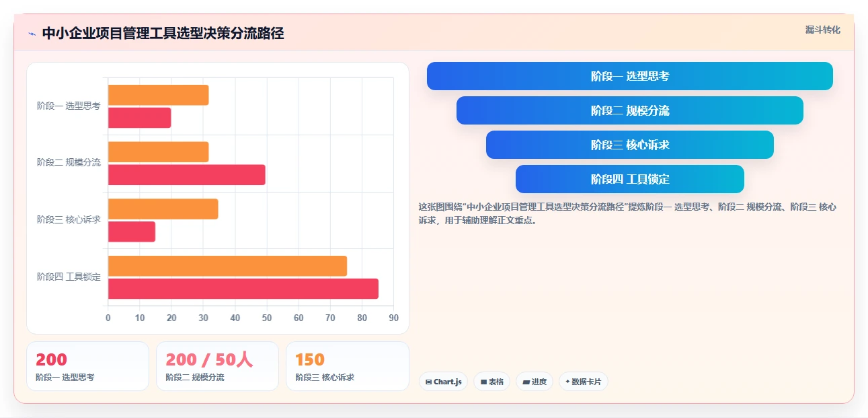This screenshot has height=418, width=868.
Task: Select the 阶段二 规模分流 funnel bar
Action: [x=630, y=110]
